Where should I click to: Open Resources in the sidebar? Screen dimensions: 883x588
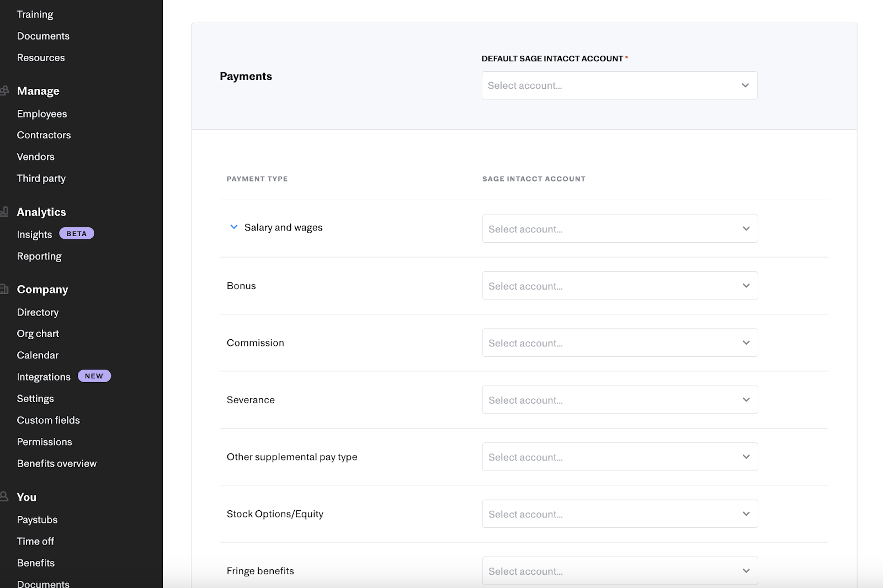(x=41, y=57)
